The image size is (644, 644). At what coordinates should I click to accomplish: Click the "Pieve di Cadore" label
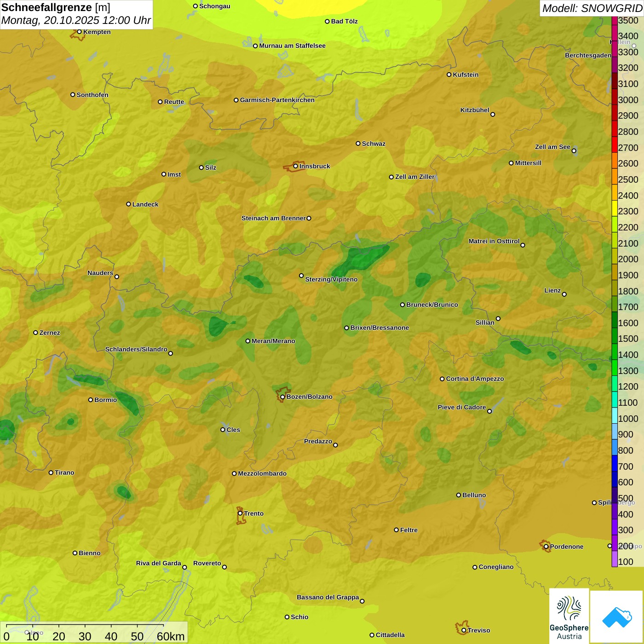(462, 407)
